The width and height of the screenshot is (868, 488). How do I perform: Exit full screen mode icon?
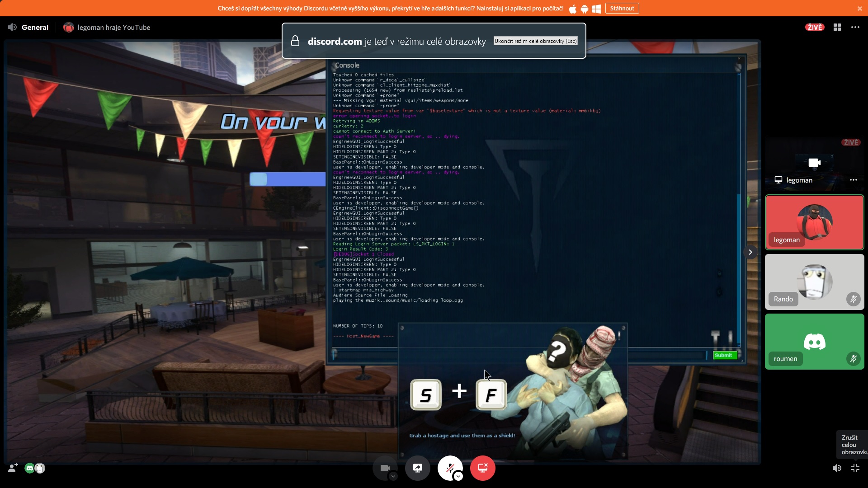(855, 468)
